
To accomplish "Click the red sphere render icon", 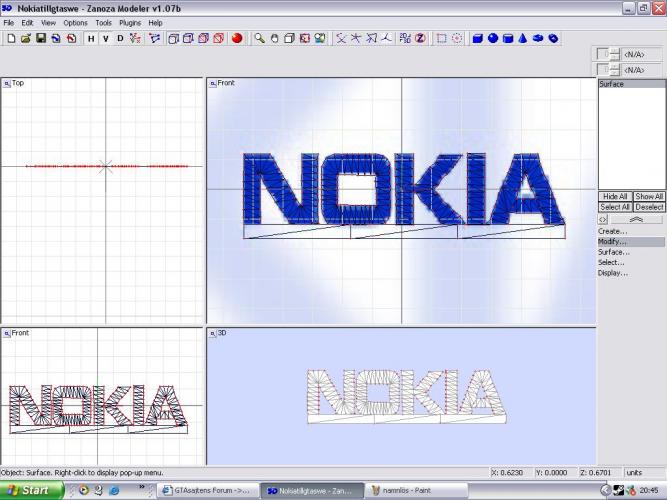I will click(x=237, y=39).
